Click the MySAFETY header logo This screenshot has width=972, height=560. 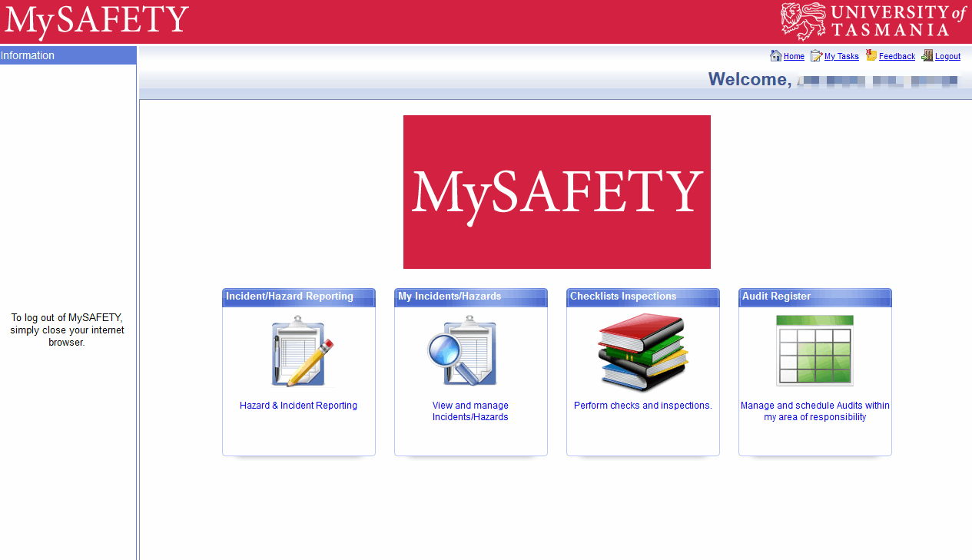[x=97, y=22]
